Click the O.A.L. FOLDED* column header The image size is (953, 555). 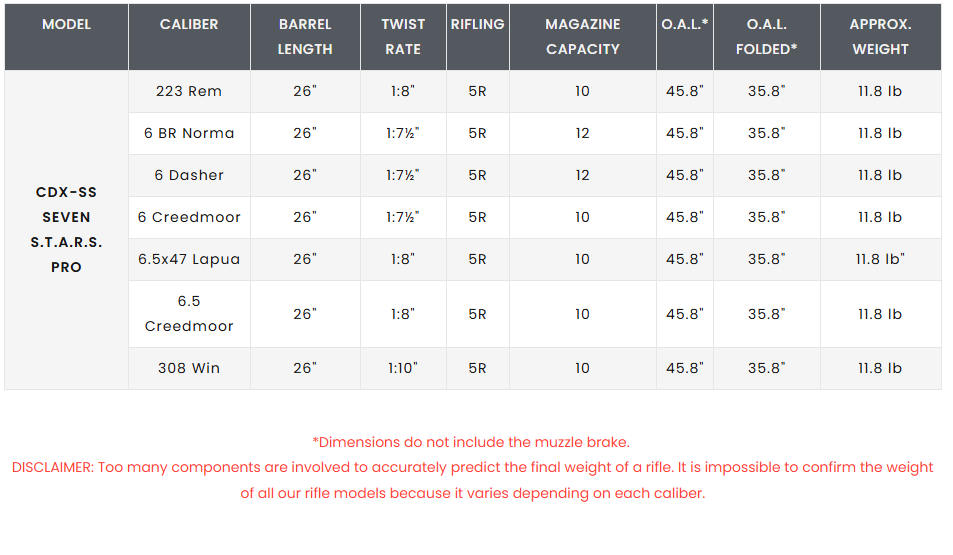[x=766, y=36]
